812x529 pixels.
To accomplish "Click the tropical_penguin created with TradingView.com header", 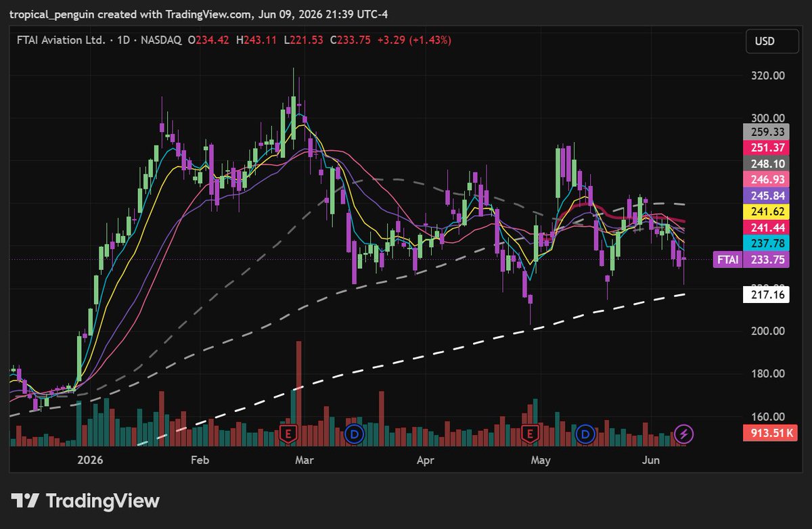I will tap(199, 14).
